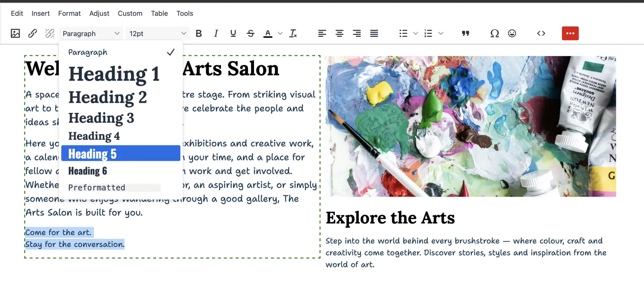The image size is (644, 282).
Task: Click the 'Arts Salon' title text
Action: [x=231, y=68]
